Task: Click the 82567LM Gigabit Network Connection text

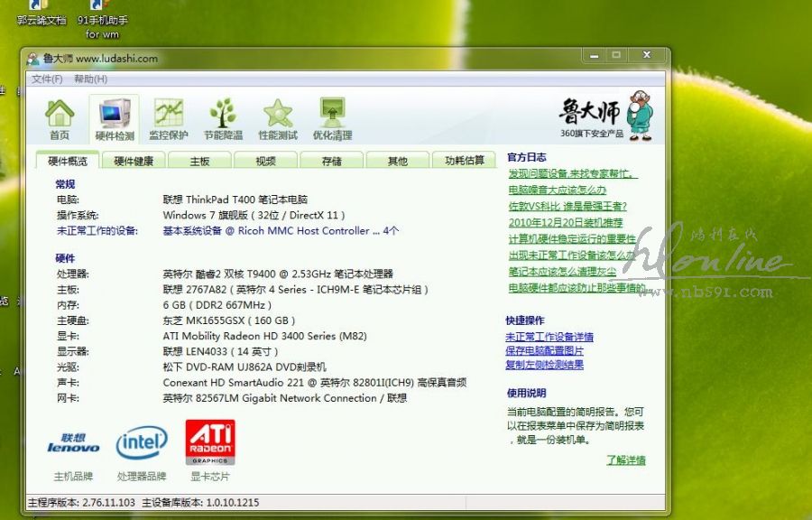Action: point(285,398)
